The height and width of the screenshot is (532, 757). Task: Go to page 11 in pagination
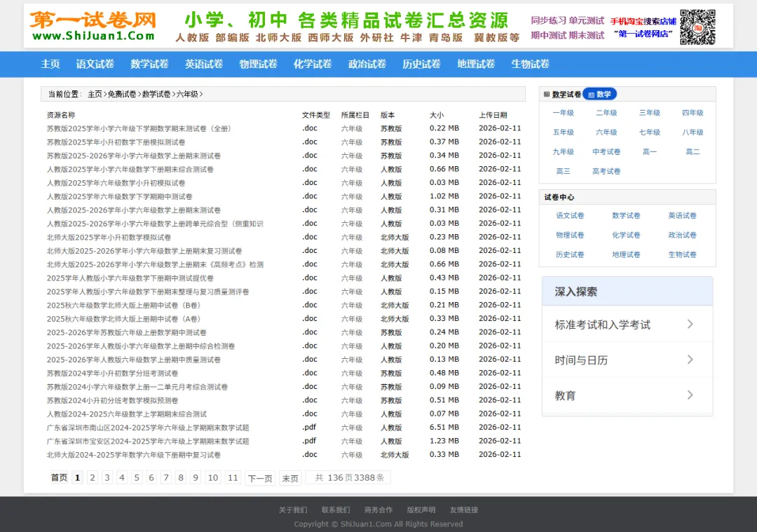coord(233,477)
